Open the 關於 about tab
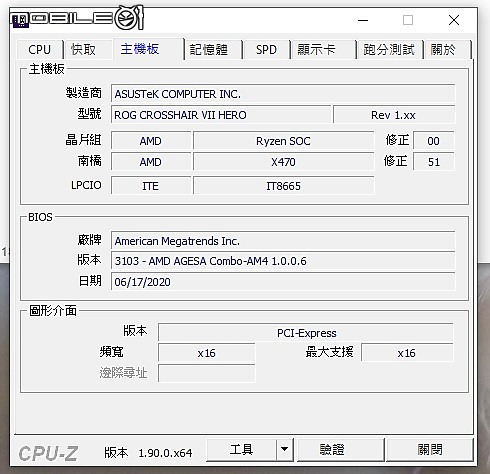 (x=447, y=50)
